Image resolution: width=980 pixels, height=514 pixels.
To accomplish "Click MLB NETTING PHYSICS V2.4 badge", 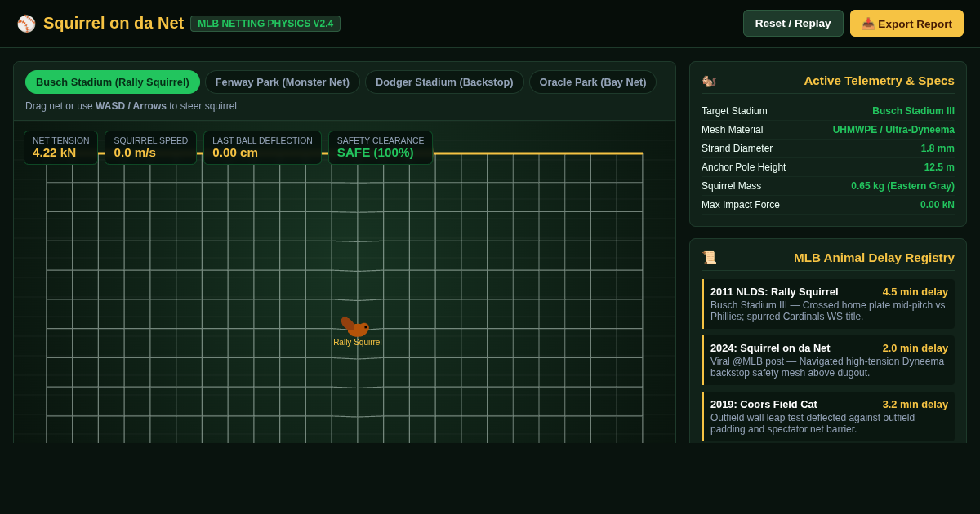I will 265,24.
